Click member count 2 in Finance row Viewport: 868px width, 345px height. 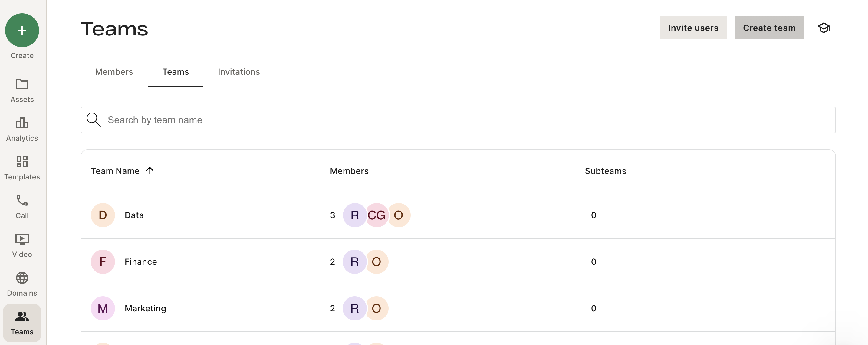coord(333,262)
